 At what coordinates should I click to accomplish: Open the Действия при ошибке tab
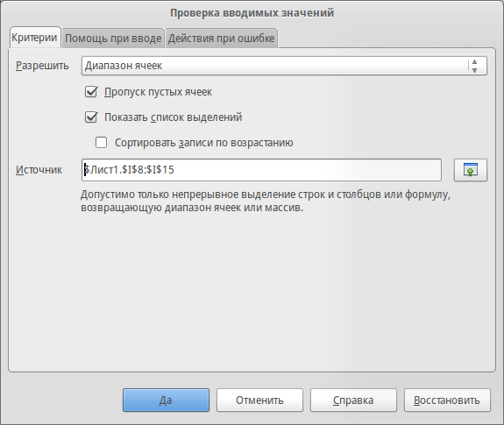(221, 39)
